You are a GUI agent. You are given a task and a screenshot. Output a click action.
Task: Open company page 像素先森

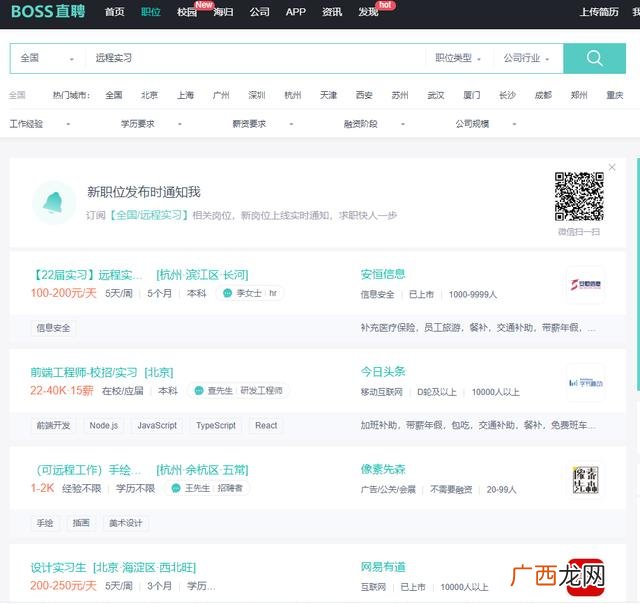point(383,469)
